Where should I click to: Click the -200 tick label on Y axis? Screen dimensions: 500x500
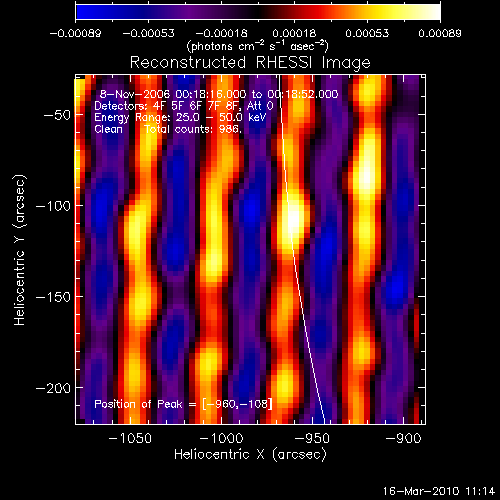[x=53, y=388]
